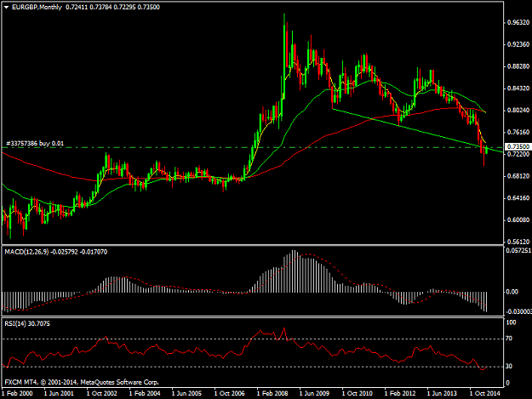Select time axis label 1 Feb 2000

[x=17, y=393]
